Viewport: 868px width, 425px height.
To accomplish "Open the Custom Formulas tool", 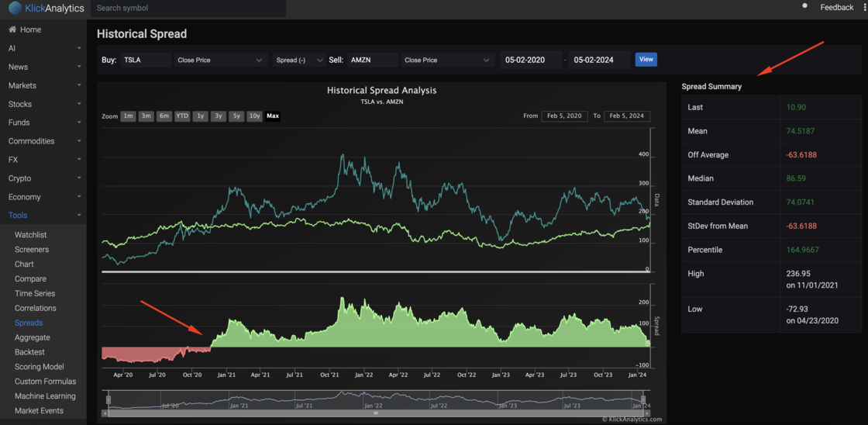I will (46, 382).
